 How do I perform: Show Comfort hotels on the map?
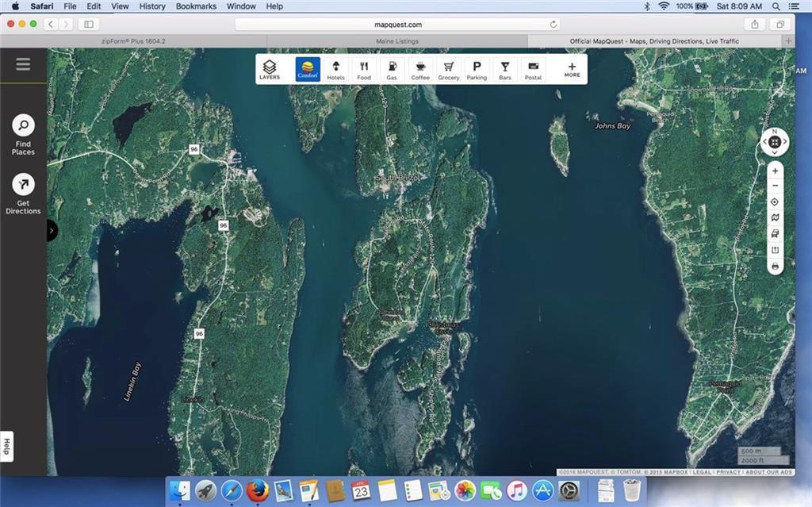[x=308, y=69]
